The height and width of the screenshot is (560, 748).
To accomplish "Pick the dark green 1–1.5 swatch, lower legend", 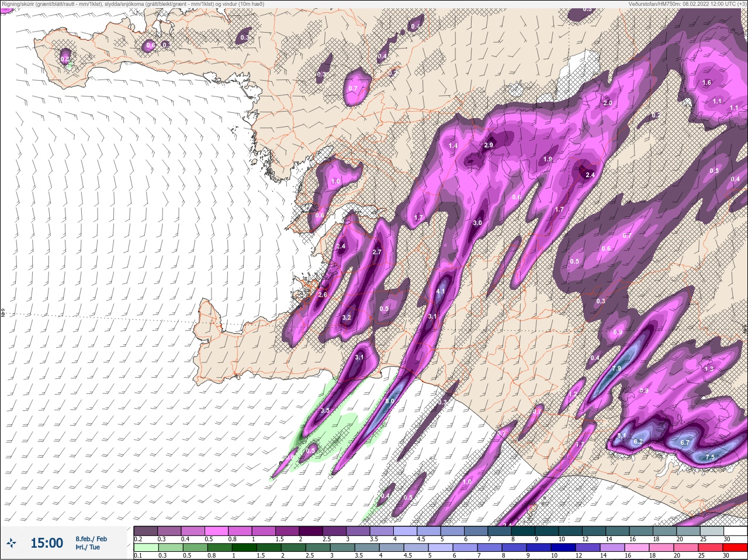I will 244,548.
